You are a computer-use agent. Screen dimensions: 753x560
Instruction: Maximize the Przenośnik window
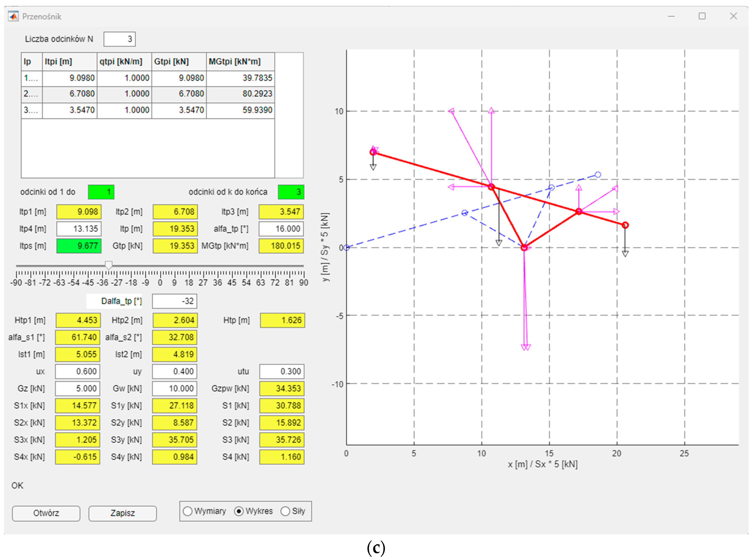coord(702,16)
